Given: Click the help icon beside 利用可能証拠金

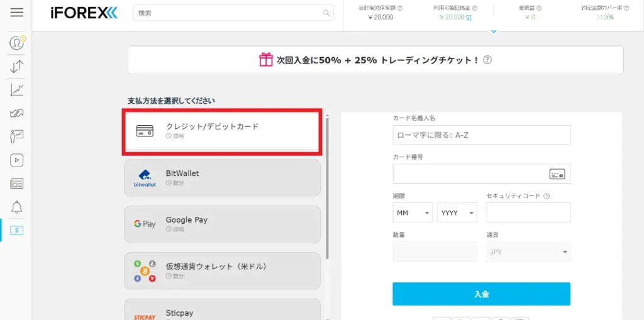Looking at the screenshot, I should pyautogui.click(x=475, y=8).
